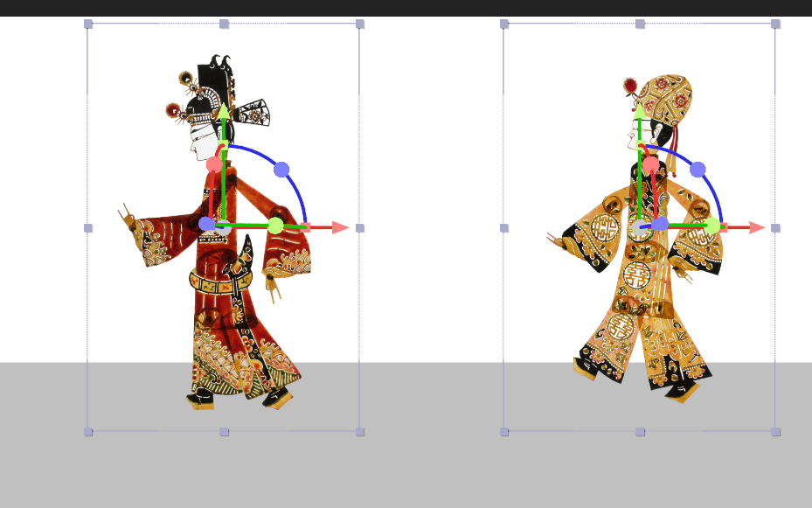Click the blue rotation arc on yellow puppet's gizmo
The image size is (812, 508).
coord(714,191)
